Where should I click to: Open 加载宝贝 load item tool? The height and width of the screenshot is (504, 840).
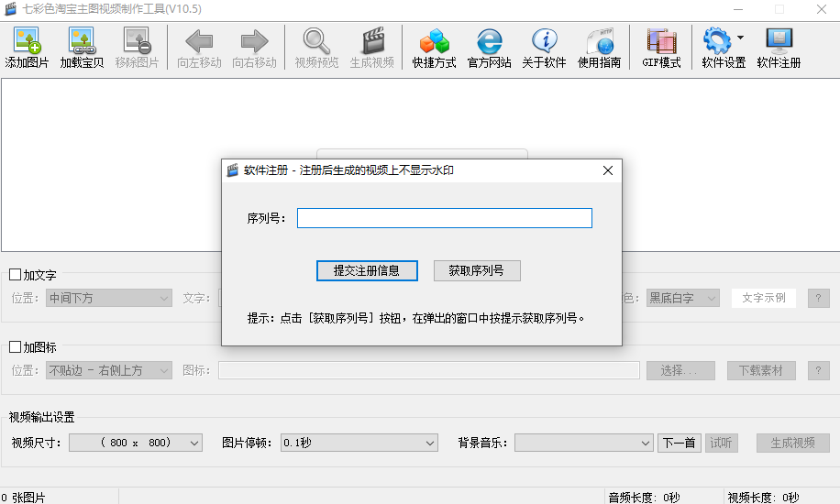tap(82, 47)
